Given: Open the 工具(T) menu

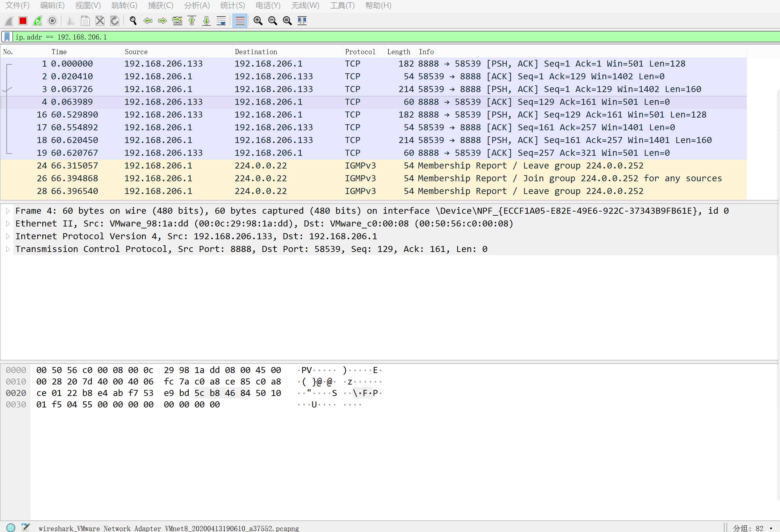Looking at the screenshot, I should [x=342, y=5].
